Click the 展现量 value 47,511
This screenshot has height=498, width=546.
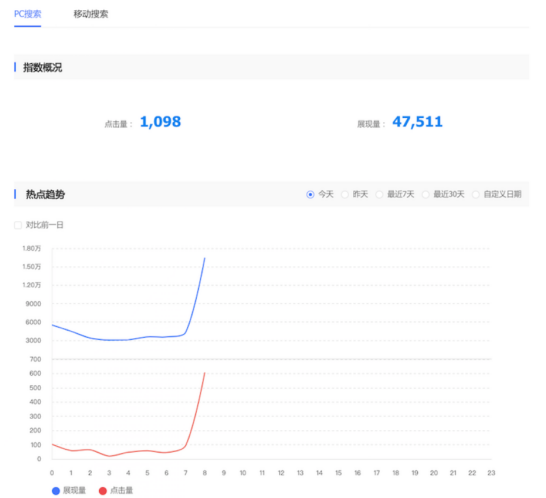[x=417, y=122]
